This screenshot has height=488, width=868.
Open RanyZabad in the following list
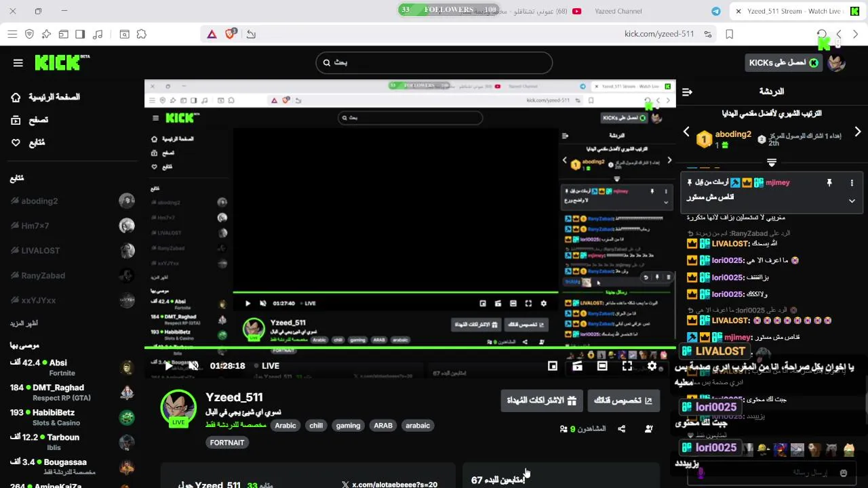tap(71, 275)
